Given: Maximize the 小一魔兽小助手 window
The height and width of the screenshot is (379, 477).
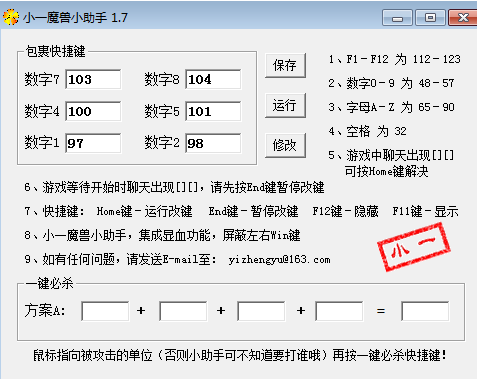Looking at the screenshot, I should tap(431, 17).
